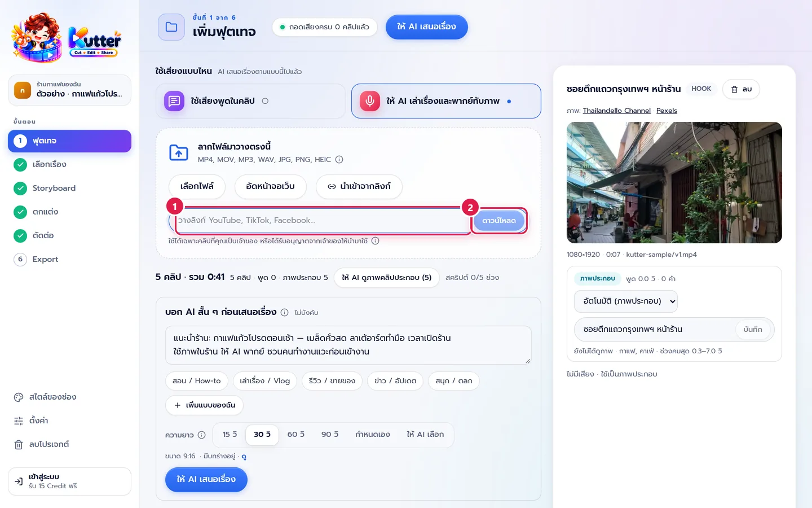This screenshot has width=812, height=508.
Task: Click the folder icon beside เพิ่มฟุตเทจ heading
Action: (x=171, y=27)
